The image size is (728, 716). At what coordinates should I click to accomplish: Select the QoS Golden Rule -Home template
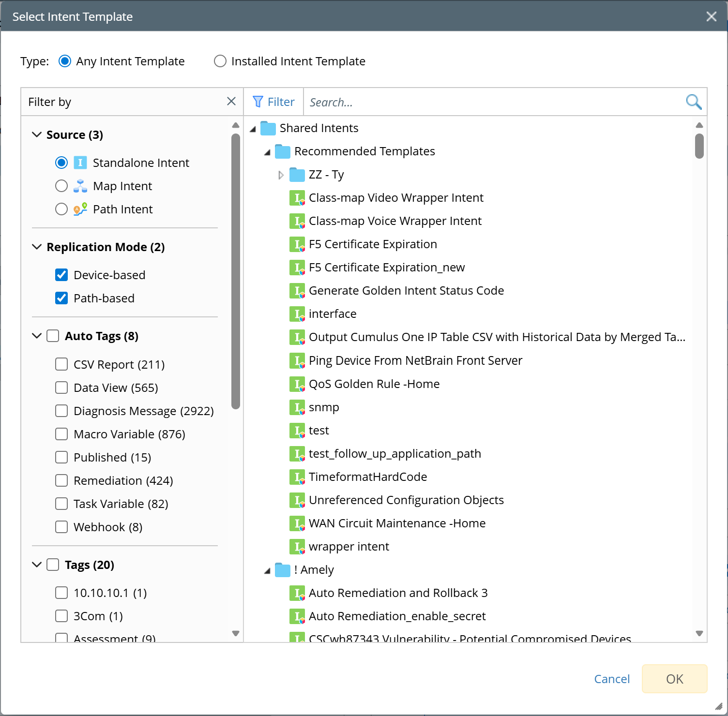pyautogui.click(x=374, y=384)
